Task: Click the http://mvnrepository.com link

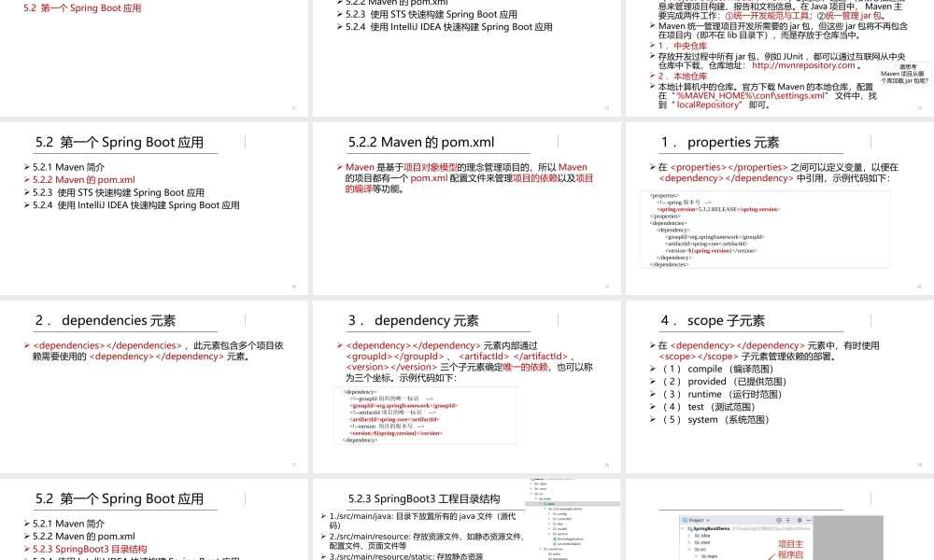Action: point(803,65)
